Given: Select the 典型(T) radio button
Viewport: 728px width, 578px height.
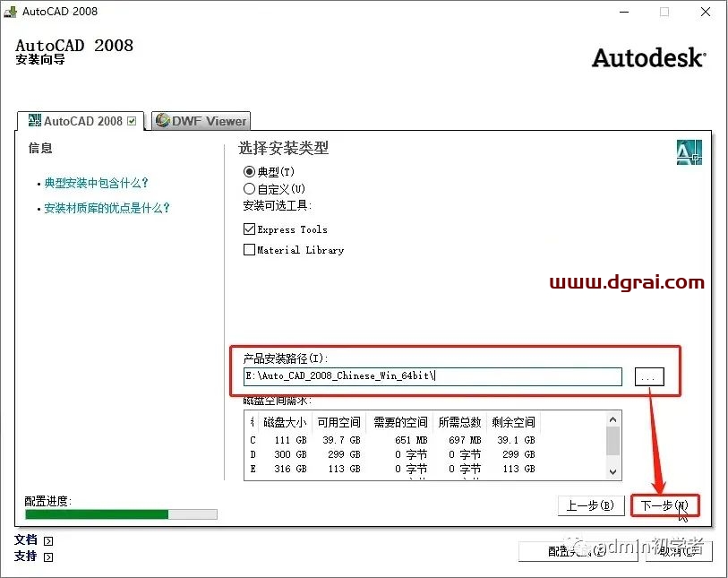Looking at the screenshot, I should [249, 172].
